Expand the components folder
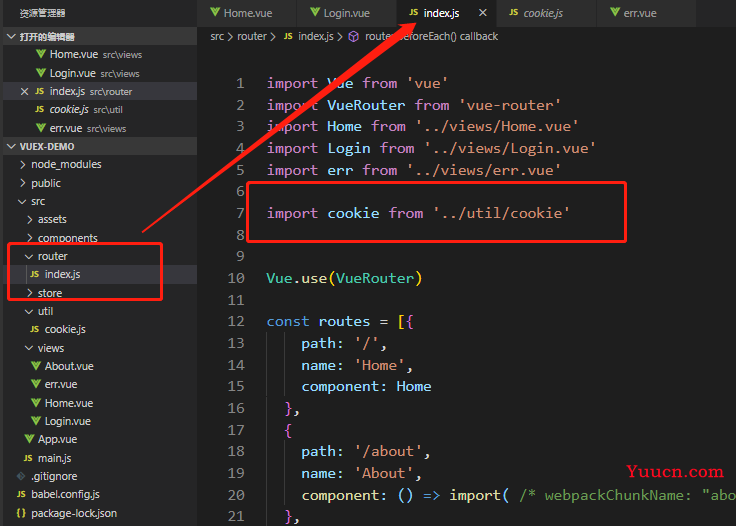Image resolution: width=736 pixels, height=526 pixels. [x=30, y=238]
